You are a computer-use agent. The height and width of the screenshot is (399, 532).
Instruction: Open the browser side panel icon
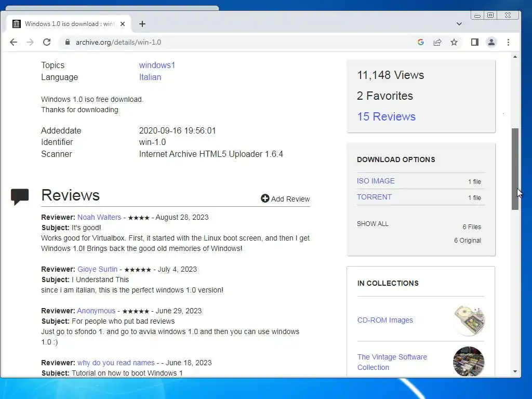point(475,42)
